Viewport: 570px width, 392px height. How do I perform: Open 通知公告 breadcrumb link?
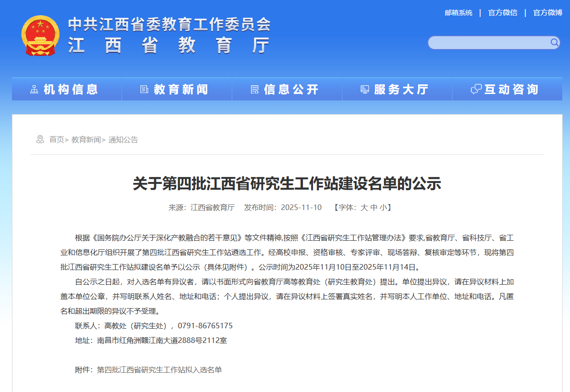(x=123, y=139)
